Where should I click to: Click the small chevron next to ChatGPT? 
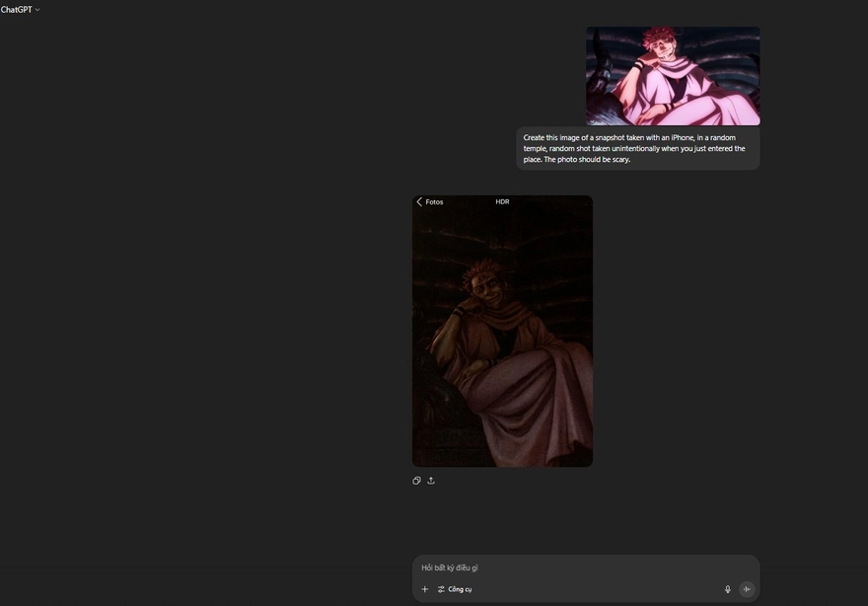click(x=37, y=10)
